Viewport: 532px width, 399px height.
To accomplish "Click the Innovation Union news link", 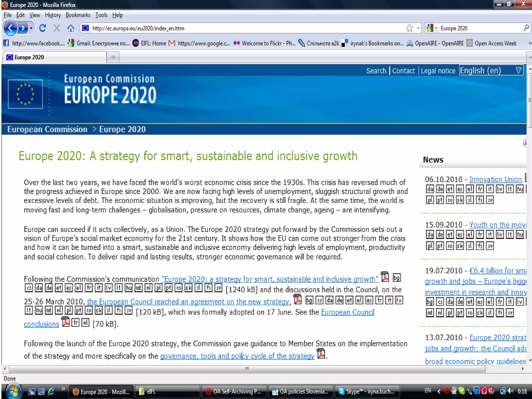I will click(x=495, y=179).
